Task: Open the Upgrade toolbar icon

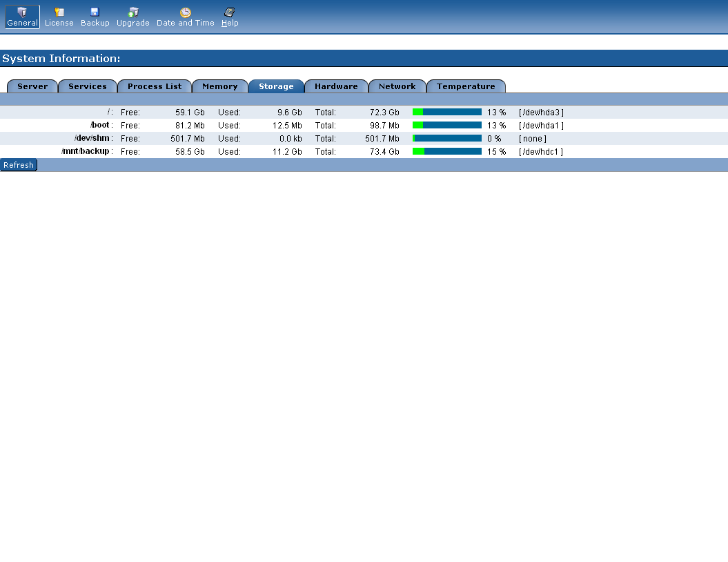Action: 132,17
